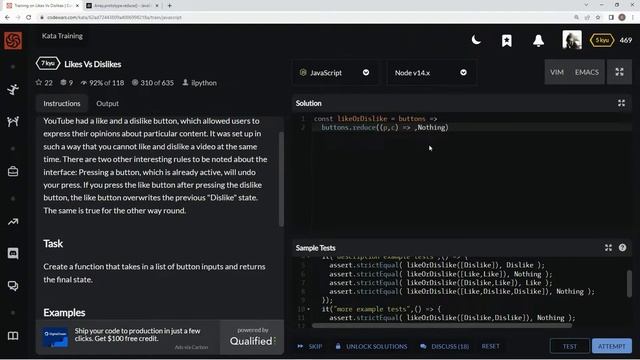Open DISCUSS (18) link
Viewport: 640px width, 360px height.
(444, 346)
